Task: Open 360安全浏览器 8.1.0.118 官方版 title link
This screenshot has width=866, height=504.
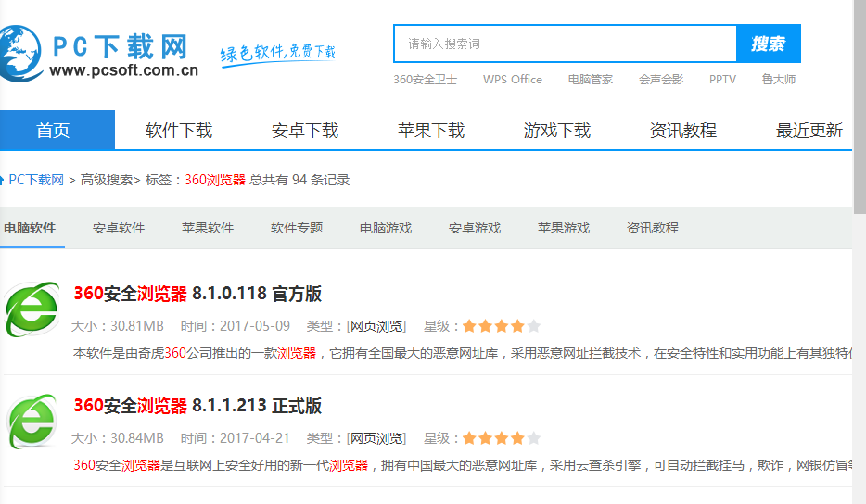Action: click(197, 294)
